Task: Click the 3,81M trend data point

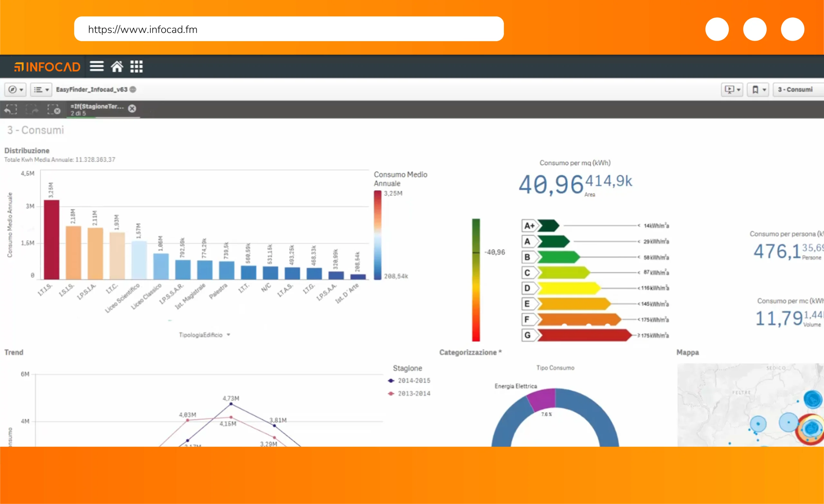Action: (274, 426)
